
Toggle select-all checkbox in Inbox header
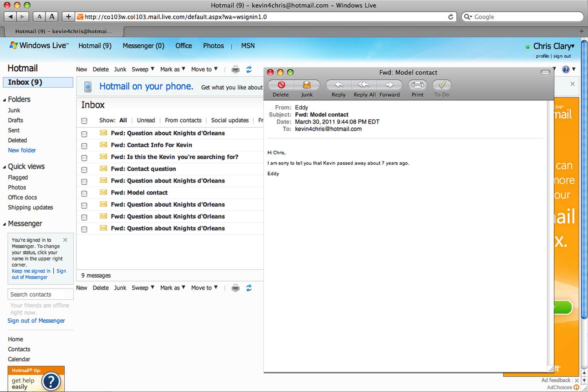coord(84,121)
